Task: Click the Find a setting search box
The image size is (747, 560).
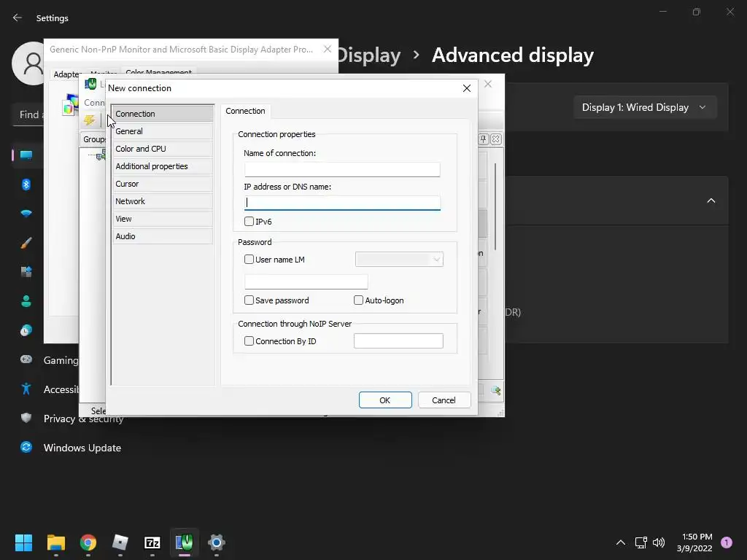Action: click(x=28, y=114)
